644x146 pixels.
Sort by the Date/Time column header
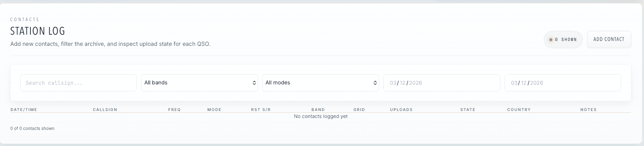pos(24,110)
